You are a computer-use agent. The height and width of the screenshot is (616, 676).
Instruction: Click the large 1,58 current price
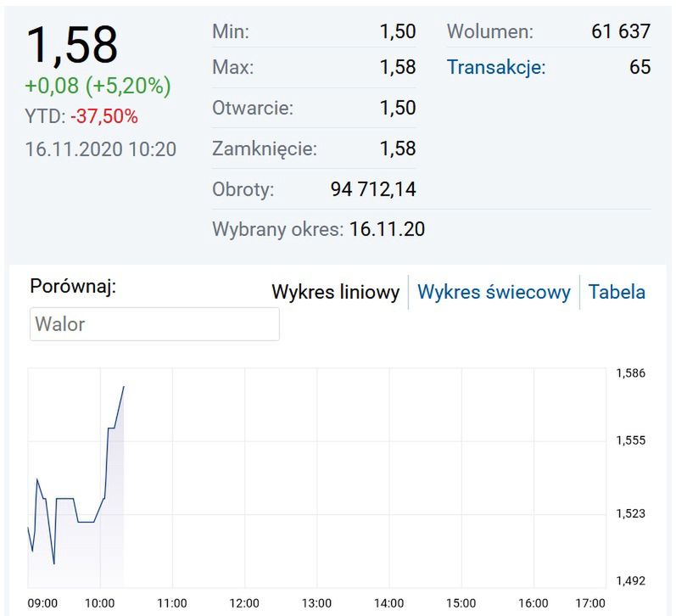pyautogui.click(x=72, y=45)
